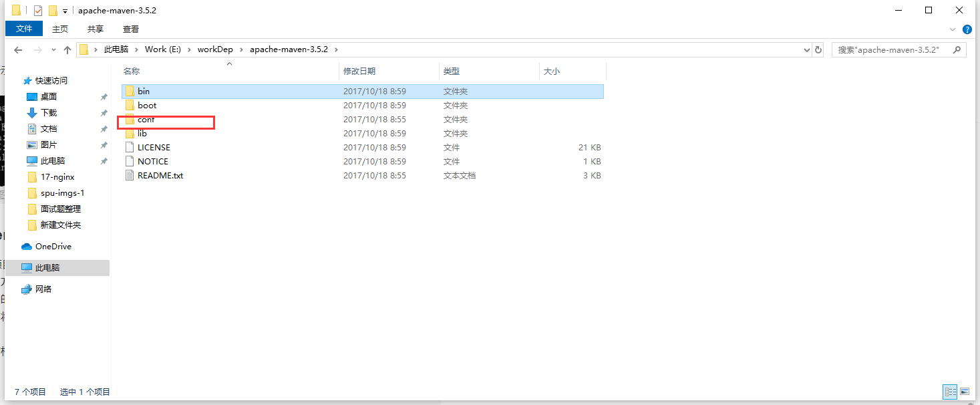Go back with the left arrow button
This screenshot has height=405, width=980.
point(18,50)
